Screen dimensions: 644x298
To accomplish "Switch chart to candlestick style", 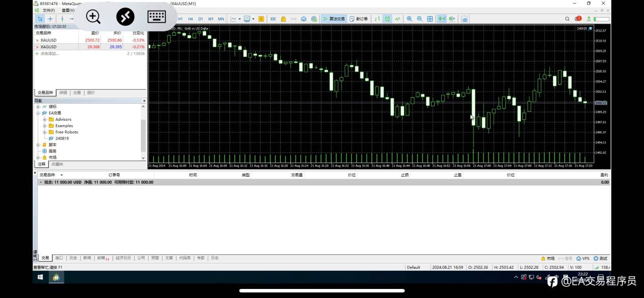I will (387, 19).
